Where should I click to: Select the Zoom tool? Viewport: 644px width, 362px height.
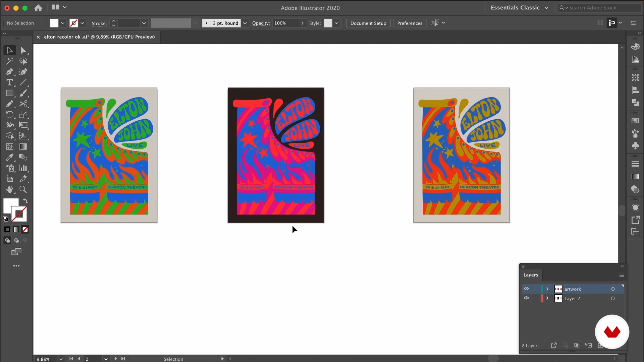(23, 190)
